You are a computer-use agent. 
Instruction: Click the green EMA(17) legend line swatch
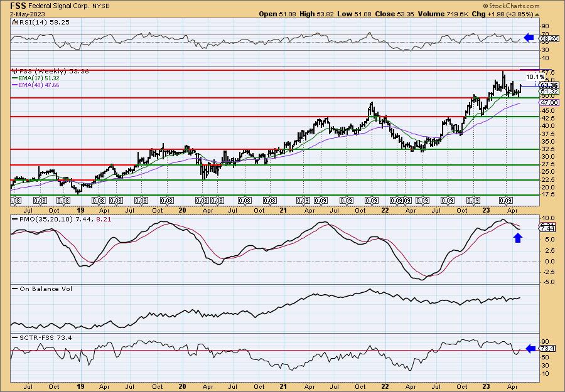(x=16, y=78)
